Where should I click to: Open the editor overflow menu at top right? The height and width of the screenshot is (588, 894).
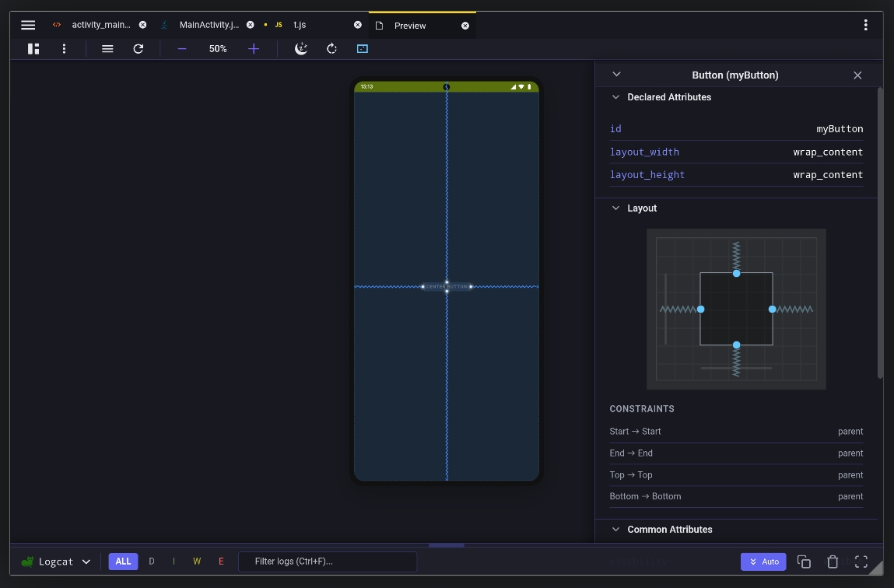[x=865, y=25]
